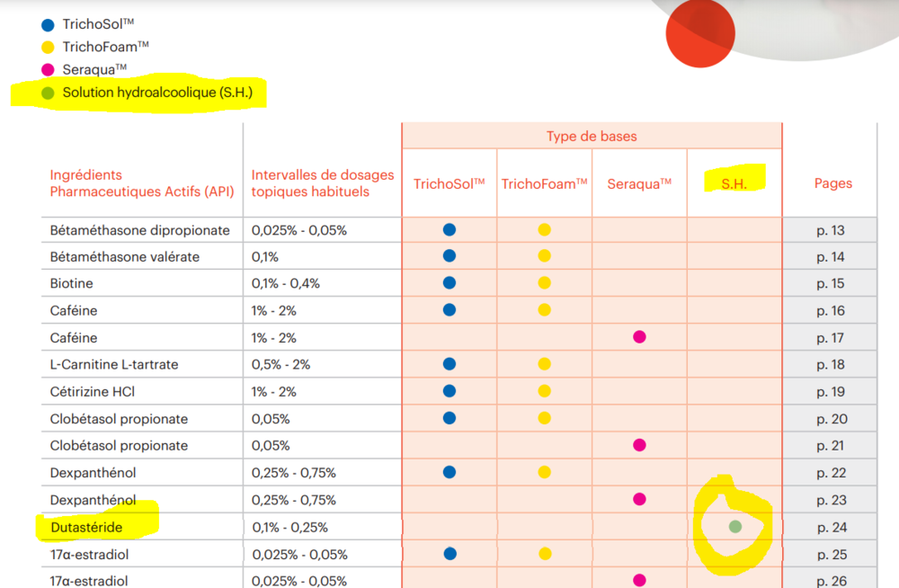Click the pink Seraqua legend dot

coord(48,70)
